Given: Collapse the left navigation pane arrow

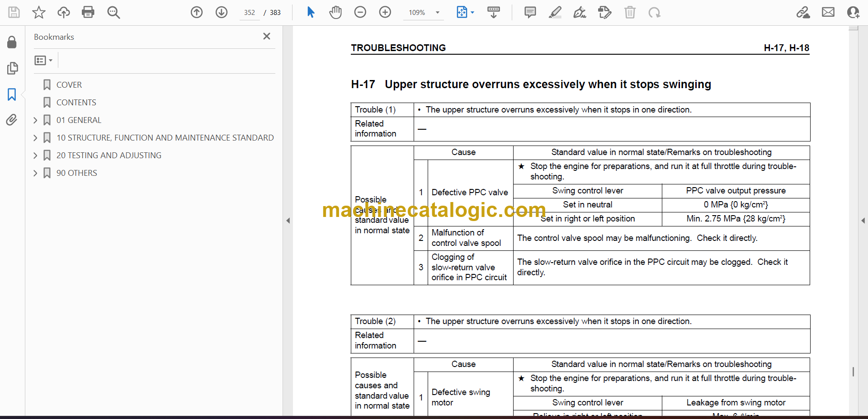Looking at the screenshot, I should point(288,221).
